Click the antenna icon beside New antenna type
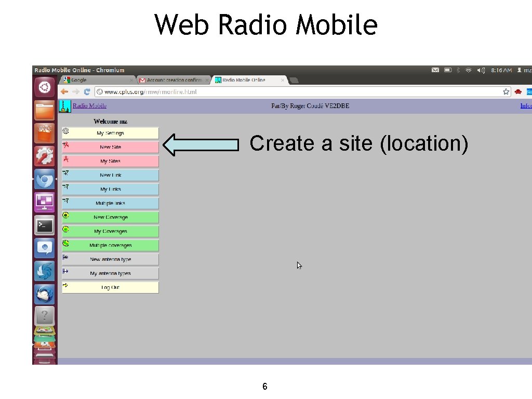This screenshot has width=532, height=399. pyautogui.click(x=65, y=257)
